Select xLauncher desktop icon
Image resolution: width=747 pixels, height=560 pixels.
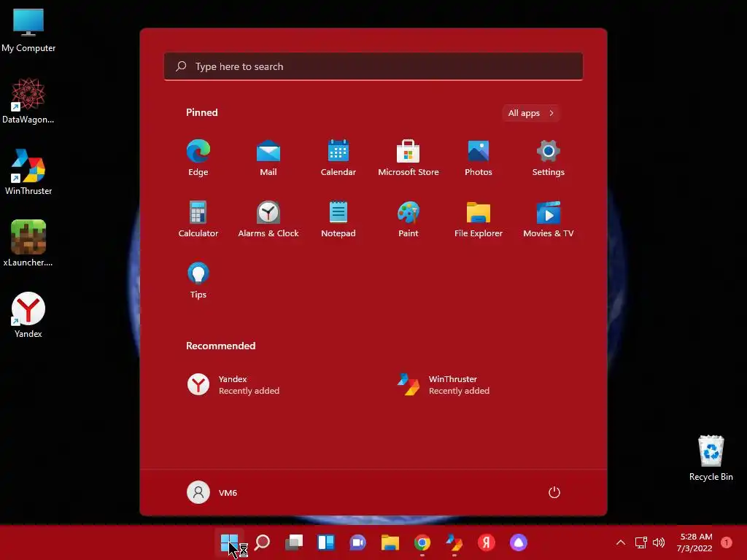(x=28, y=244)
